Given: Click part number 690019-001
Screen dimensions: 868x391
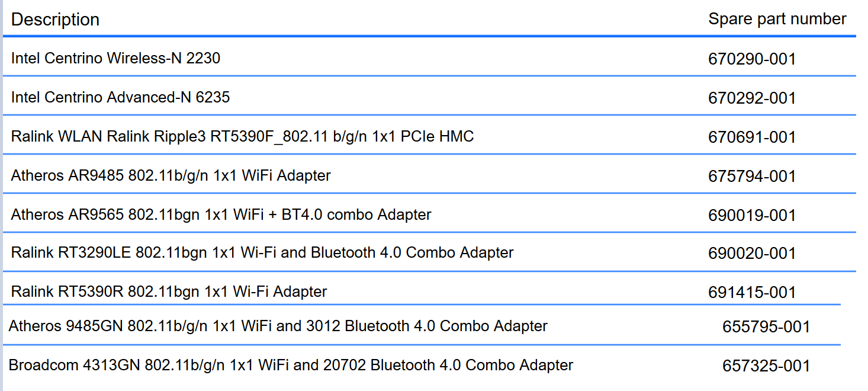Looking at the screenshot, I should [752, 216].
